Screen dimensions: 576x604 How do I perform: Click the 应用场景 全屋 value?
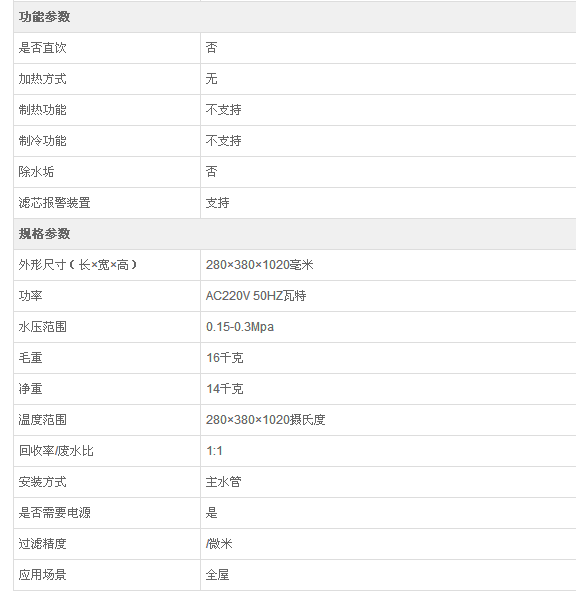217,575
